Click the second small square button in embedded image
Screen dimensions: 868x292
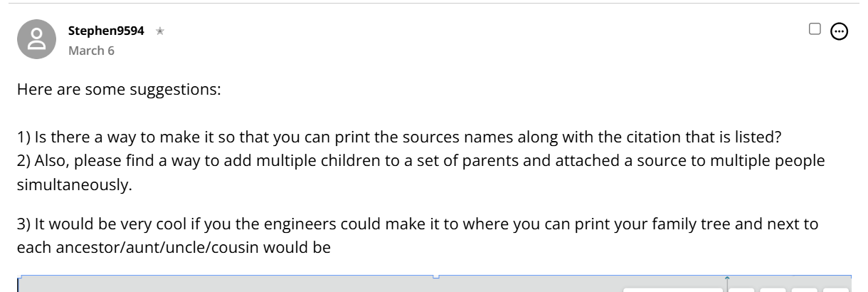(x=771, y=290)
